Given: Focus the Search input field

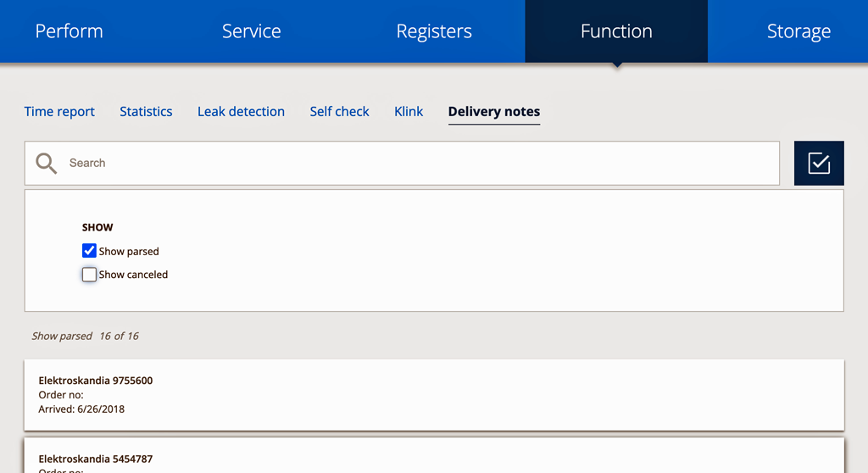Looking at the screenshot, I should [x=402, y=163].
